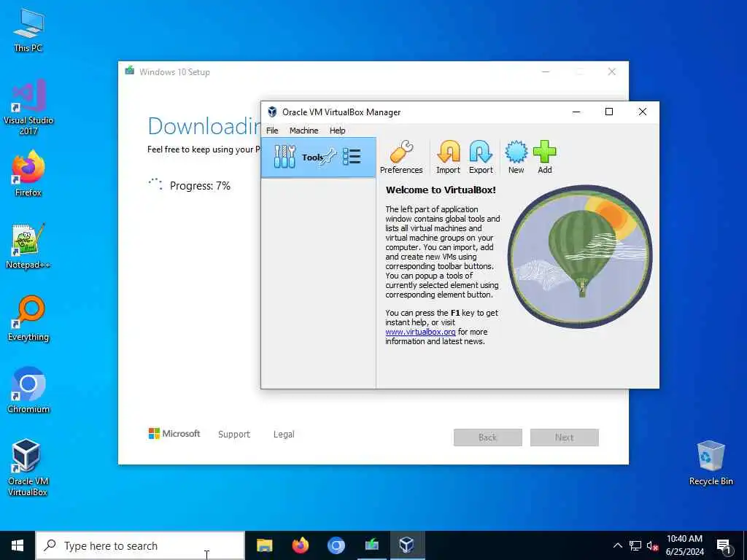Click the Next button in Setup
Screen dimensions: 747x560
coord(565,437)
